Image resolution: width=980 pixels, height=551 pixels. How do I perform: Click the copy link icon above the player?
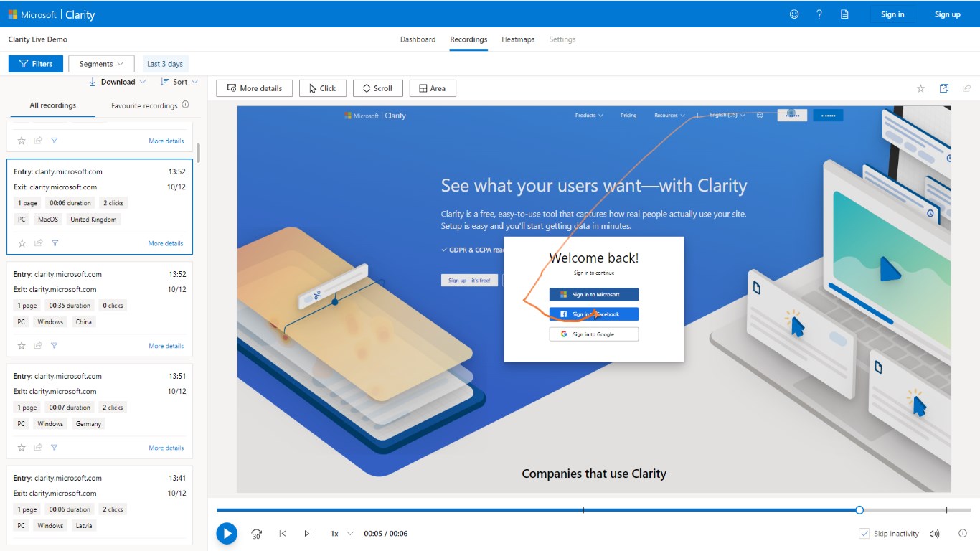click(944, 88)
